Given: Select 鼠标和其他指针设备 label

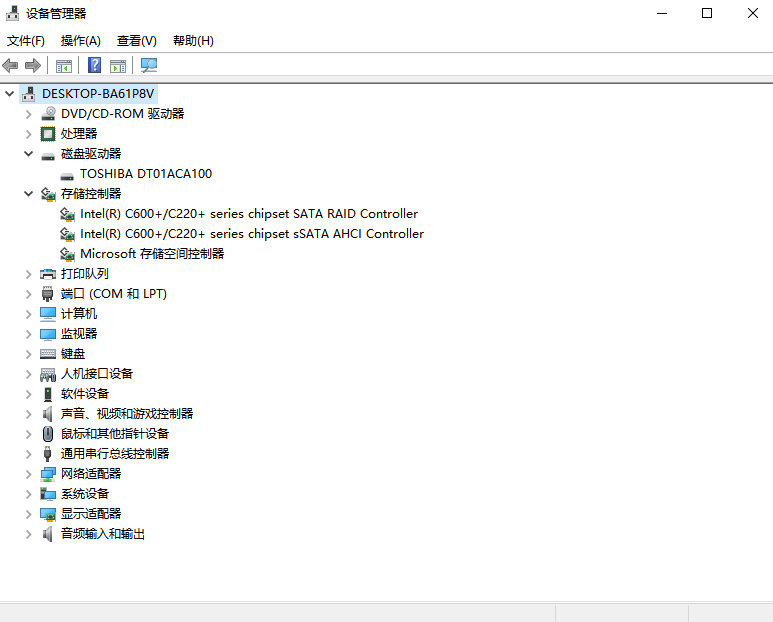Looking at the screenshot, I should point(115,434).
